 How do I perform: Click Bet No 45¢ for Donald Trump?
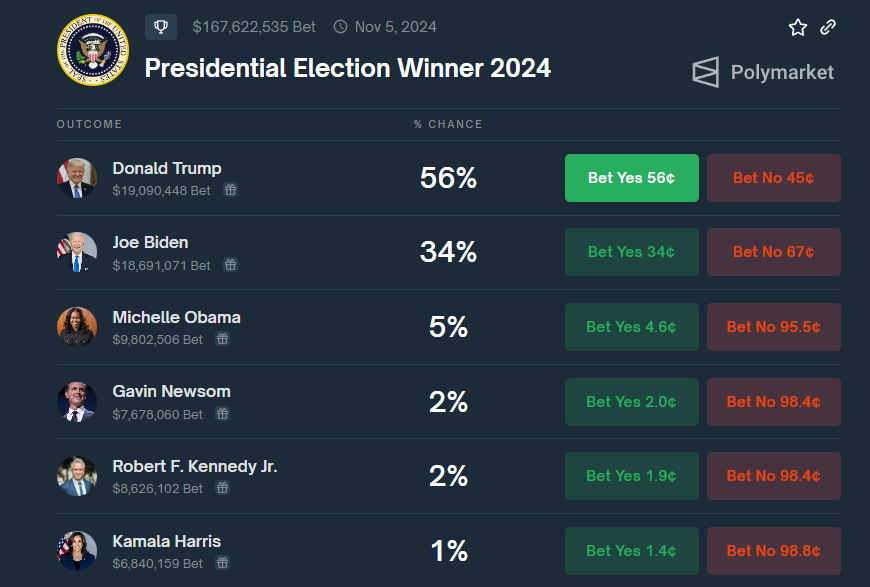pos(773,178)
